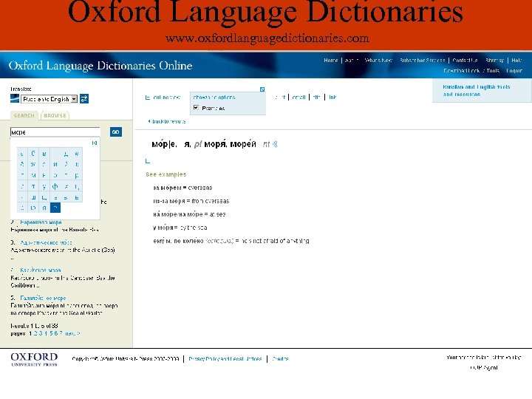Open Privacy Policy and Legal Notices
The image size is (532, 399).
click(225, 358)
